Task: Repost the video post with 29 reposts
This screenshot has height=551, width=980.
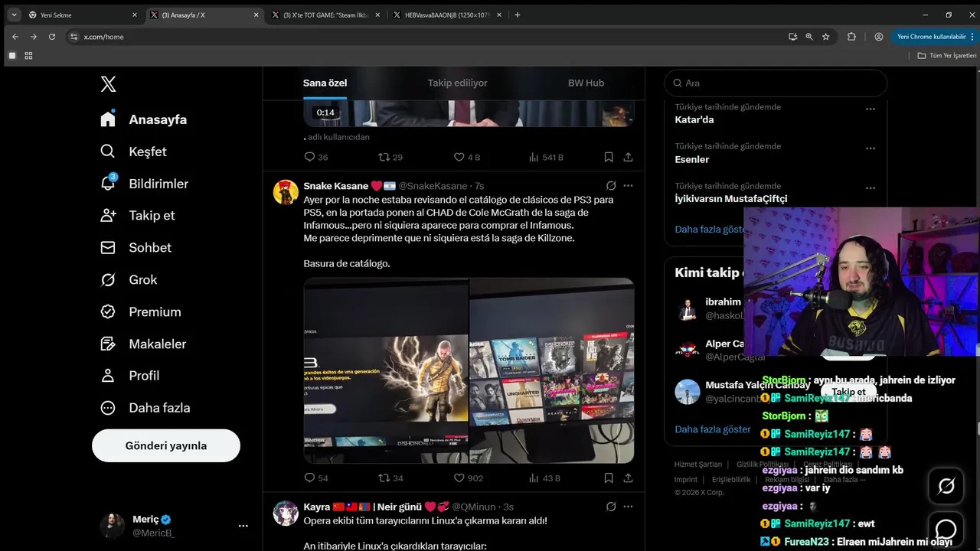Action: 390,157
